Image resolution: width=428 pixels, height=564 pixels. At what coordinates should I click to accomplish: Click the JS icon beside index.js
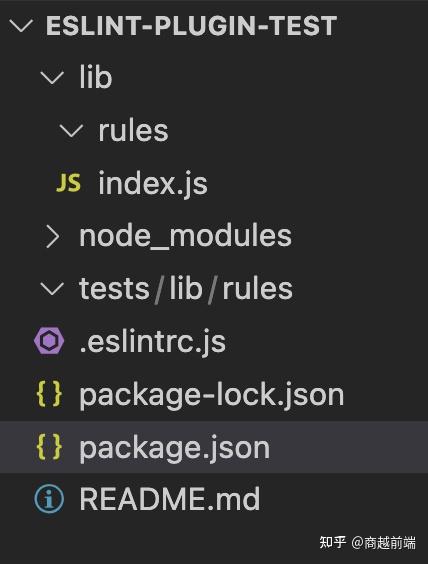coord(68,183)
